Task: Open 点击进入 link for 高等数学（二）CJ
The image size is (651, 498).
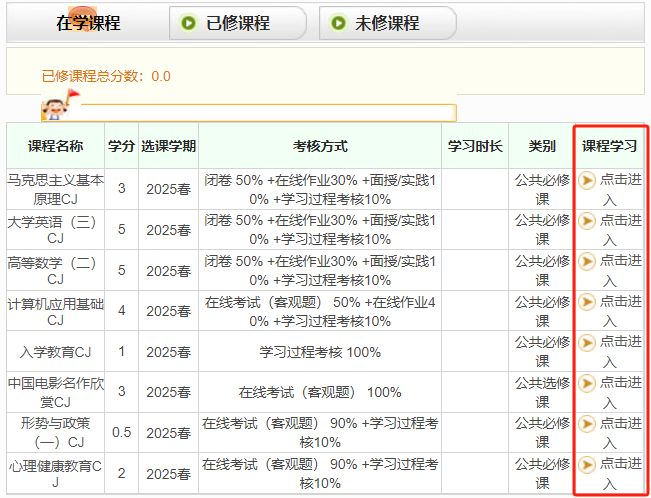Action: 620,270
